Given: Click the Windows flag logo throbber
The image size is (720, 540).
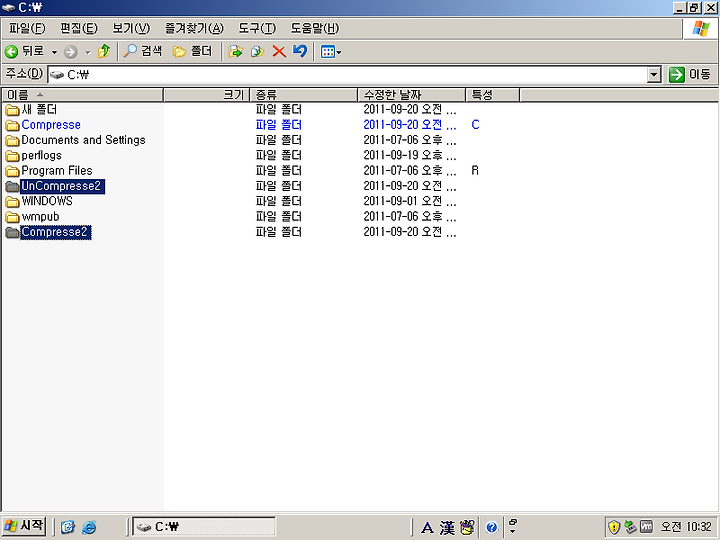Looking at the screenshot, I should point(701,28).
